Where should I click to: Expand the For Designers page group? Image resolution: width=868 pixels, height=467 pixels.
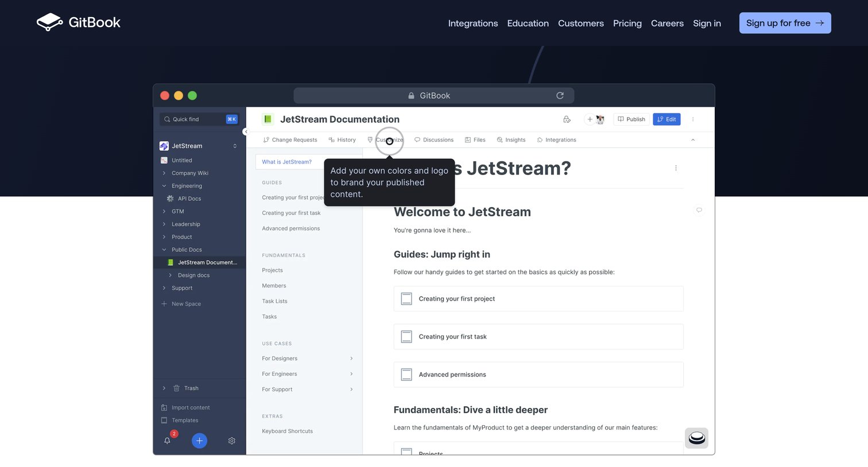pyautogui.click(x=351, y=359)
